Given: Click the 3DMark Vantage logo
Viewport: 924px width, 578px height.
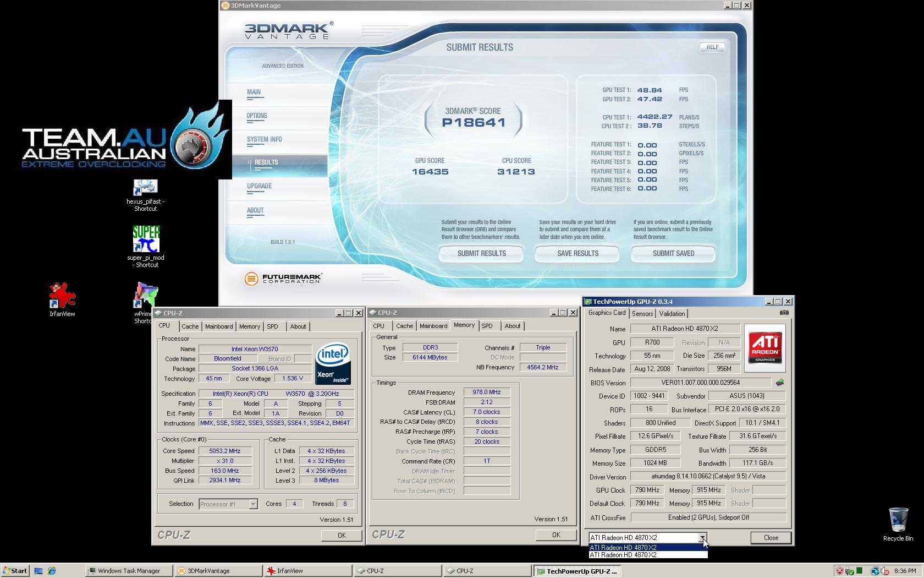Looking at the screenshot, I should click(289, 30).
